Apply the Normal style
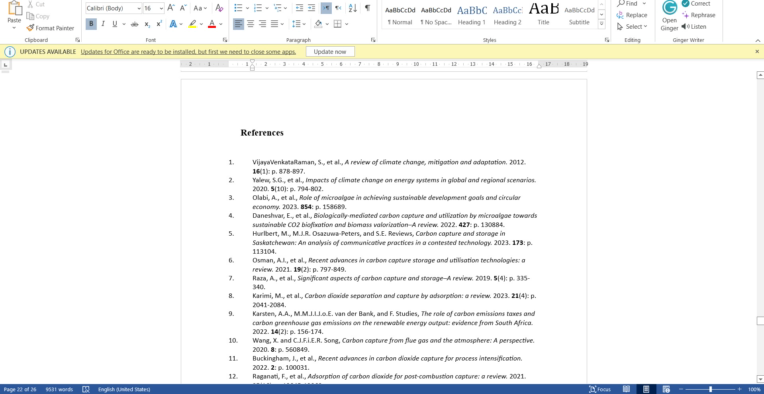This screenshot has width=764, height=394. point(400,16)
